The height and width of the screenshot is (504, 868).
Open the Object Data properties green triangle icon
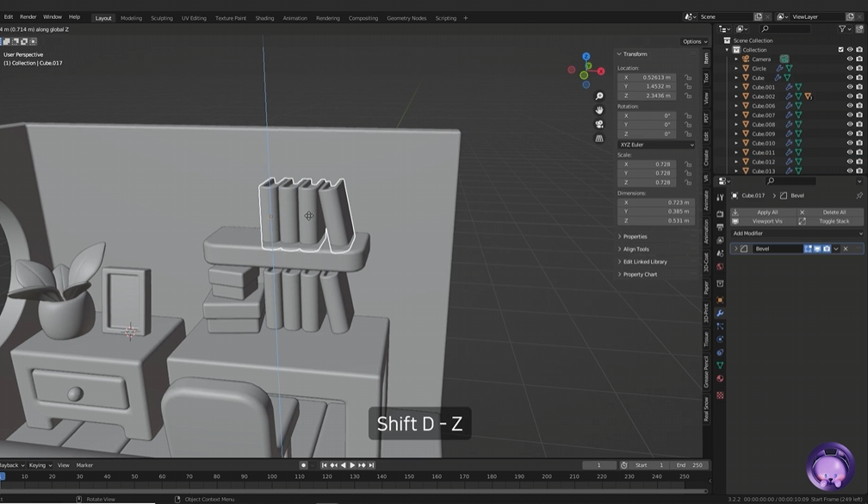point(720,365)
